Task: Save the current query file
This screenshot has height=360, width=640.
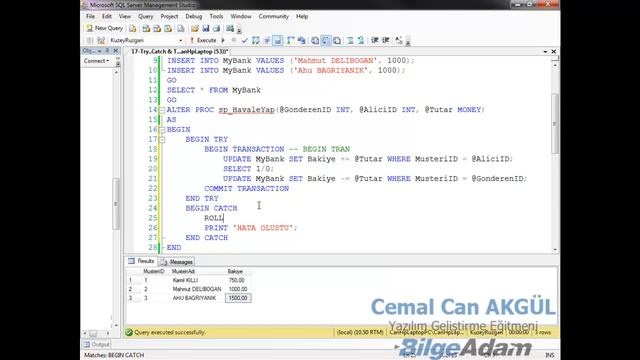Action: [206, 29]
